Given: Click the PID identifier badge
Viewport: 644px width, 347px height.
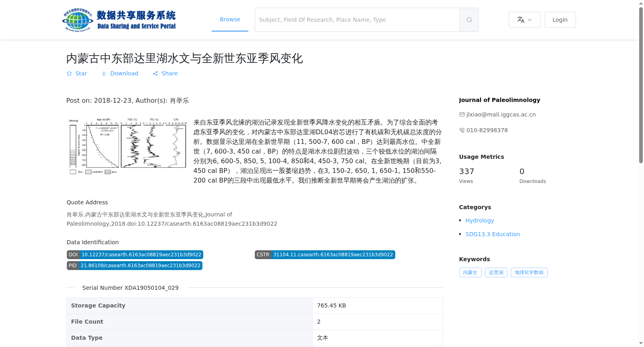Looking at the screenshot, I should click(x=134, y=266).
